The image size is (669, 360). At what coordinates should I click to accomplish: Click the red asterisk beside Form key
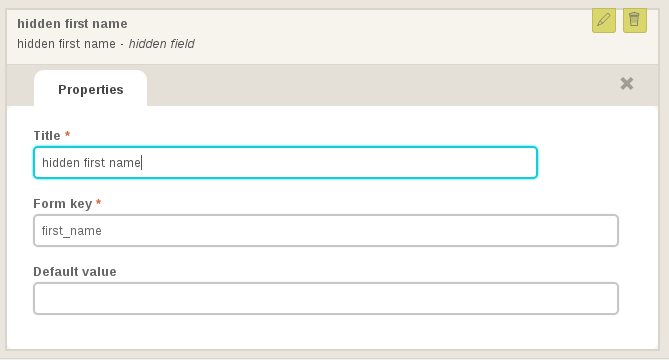point(99,202)
